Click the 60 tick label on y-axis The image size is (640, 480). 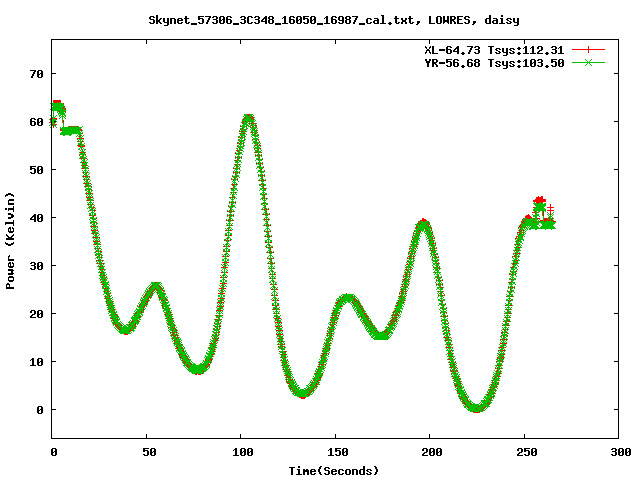coord(36,122)
